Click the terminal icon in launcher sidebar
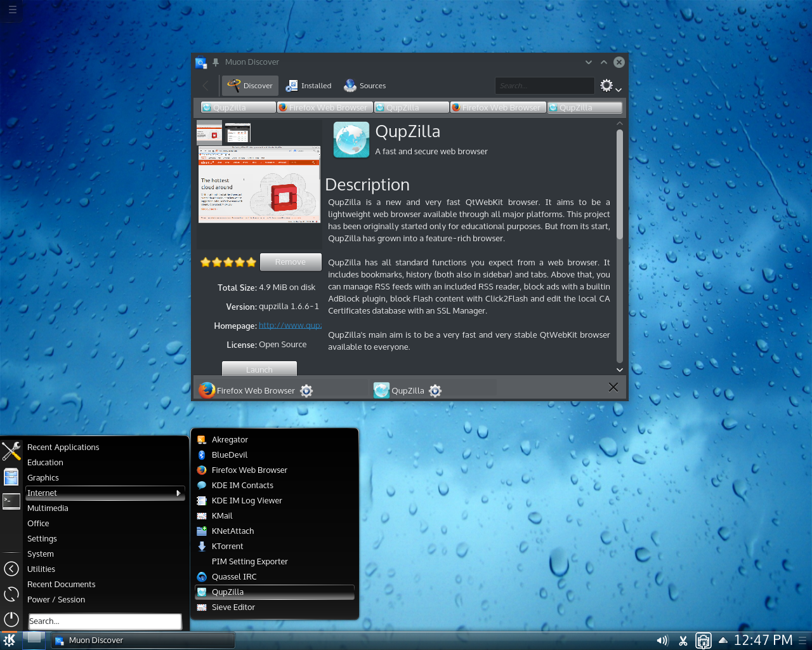Image resolution: width=812 pixels, height=650 pixels. [11, 501]
